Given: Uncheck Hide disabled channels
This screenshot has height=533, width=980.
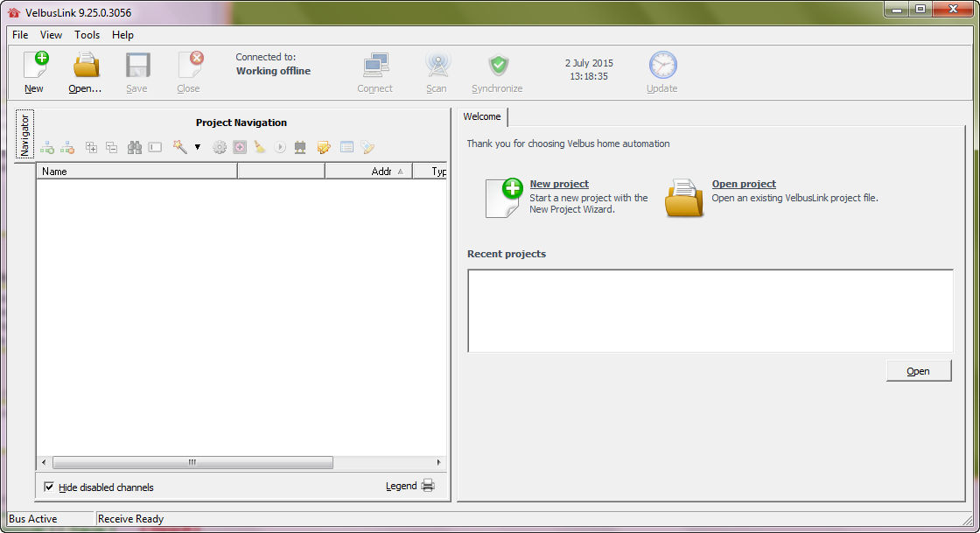Looking at the screenshot, I should pyautogui.click(x=50, y=487).
